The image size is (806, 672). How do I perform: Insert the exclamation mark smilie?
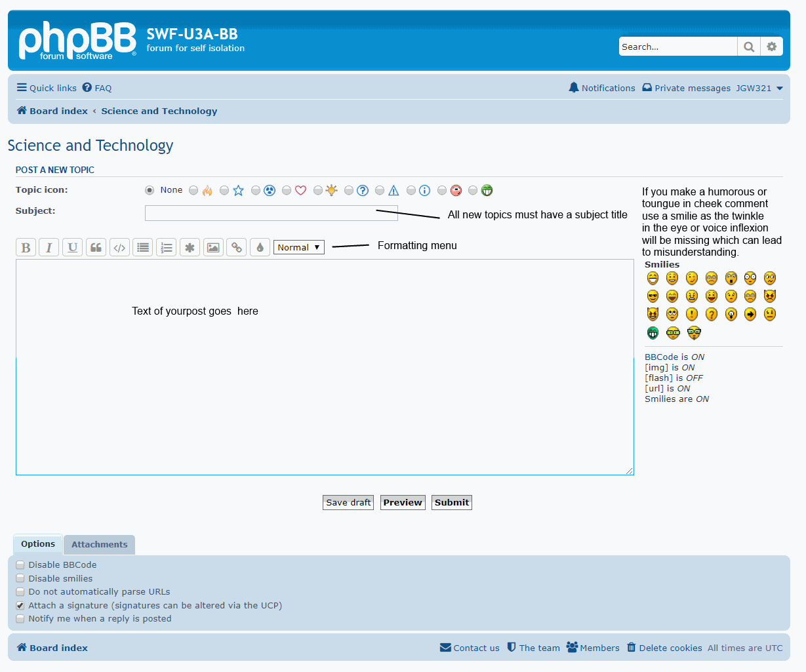[x=692, y=315]
